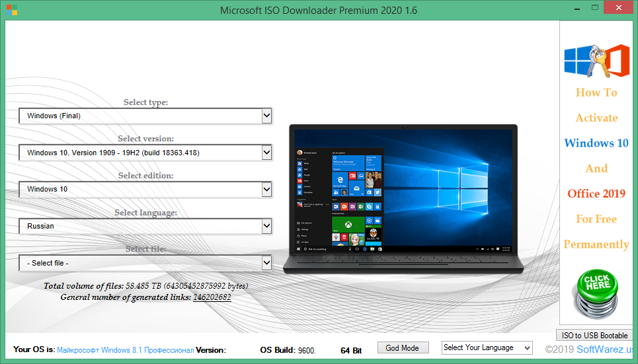Maximize the ISO Downloader window
Image resolution: width=638 pixels, height=364 pixels.
[x=595, y=8]
